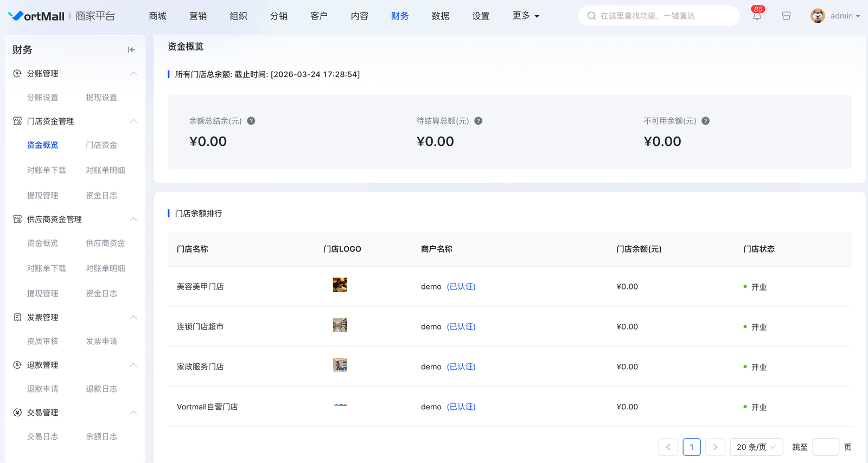This screenshot has width=868, height=463.
Task: Go to next page arrow
Action: [x=715, y=447]
